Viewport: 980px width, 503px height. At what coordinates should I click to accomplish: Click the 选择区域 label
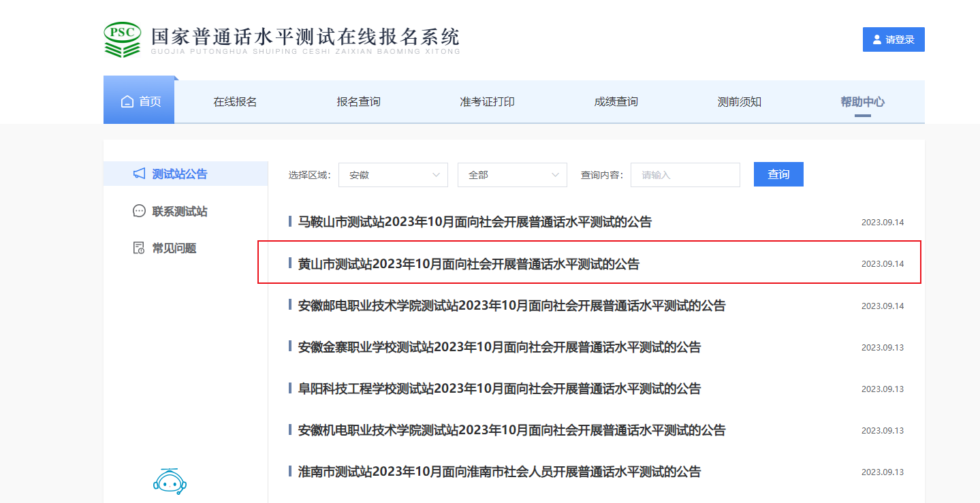point(309,175)
